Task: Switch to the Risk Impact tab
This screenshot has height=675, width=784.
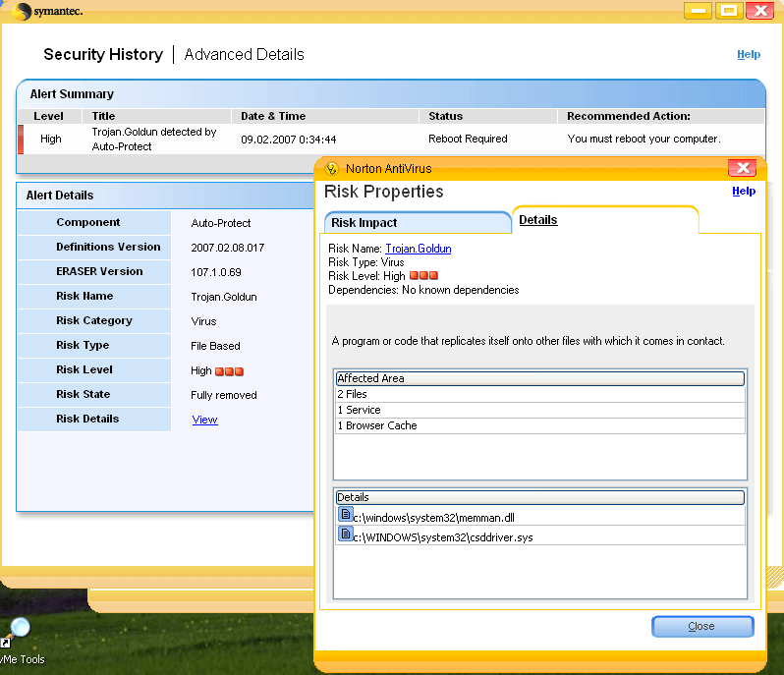Action: pyautogui.click(x=364, y=223)
